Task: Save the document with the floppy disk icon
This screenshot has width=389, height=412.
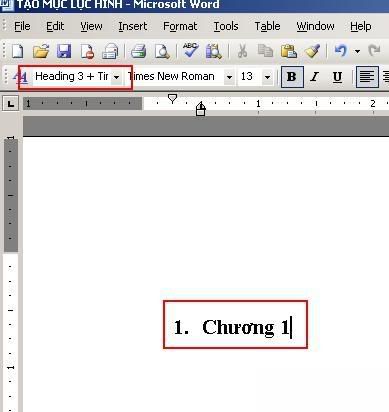Action: 64,52
